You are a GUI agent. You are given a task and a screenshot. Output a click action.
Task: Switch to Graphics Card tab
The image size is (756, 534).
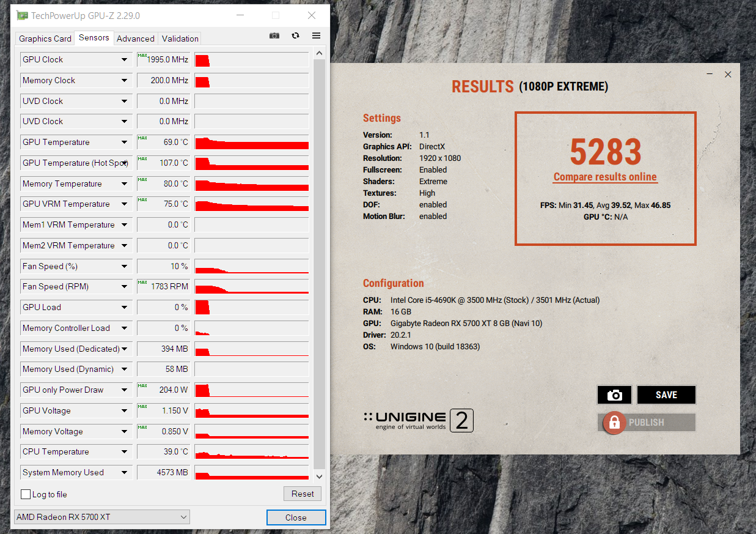(x=45, y=39)
